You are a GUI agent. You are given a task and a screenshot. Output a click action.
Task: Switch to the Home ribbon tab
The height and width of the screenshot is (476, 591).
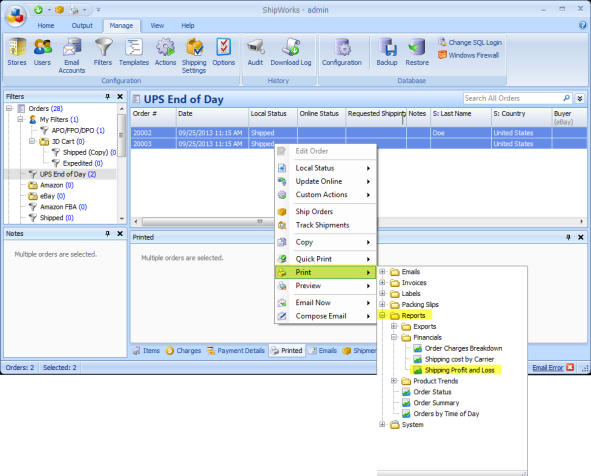pos(46,25)
